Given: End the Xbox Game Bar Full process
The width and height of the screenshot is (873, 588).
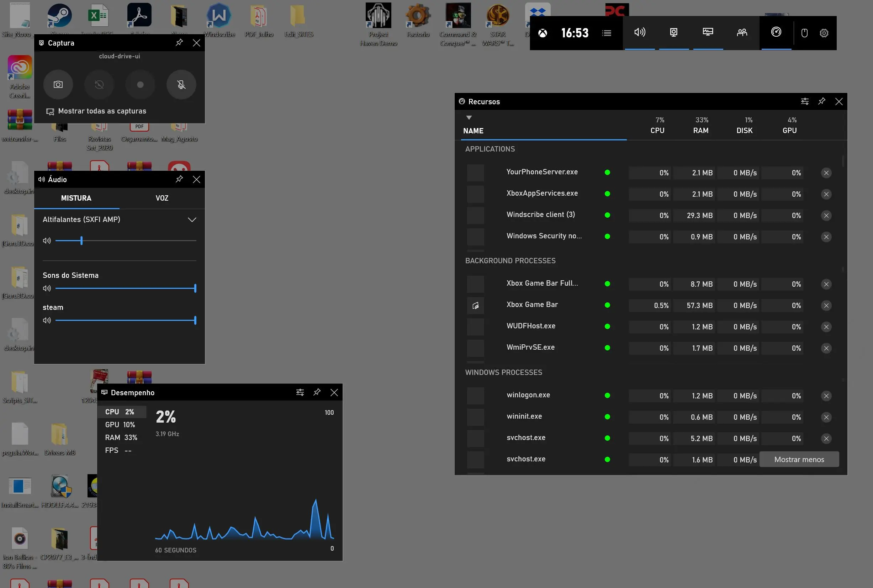Looking at the screenshot, I should click(826, 284).
